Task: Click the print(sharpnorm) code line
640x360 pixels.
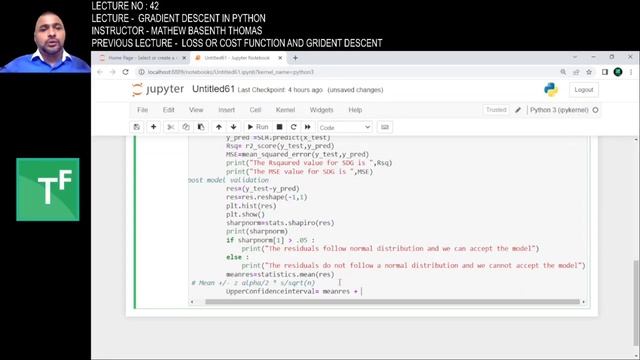Action: click(x=257, y=231)
